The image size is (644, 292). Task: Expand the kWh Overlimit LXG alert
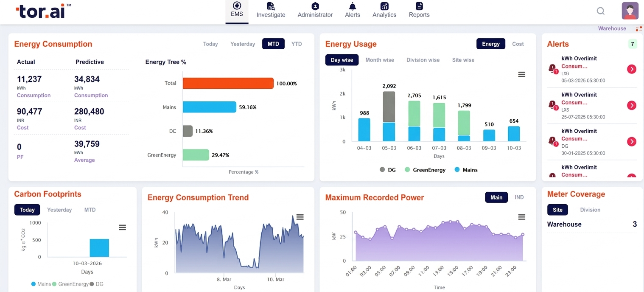(631, 69)
